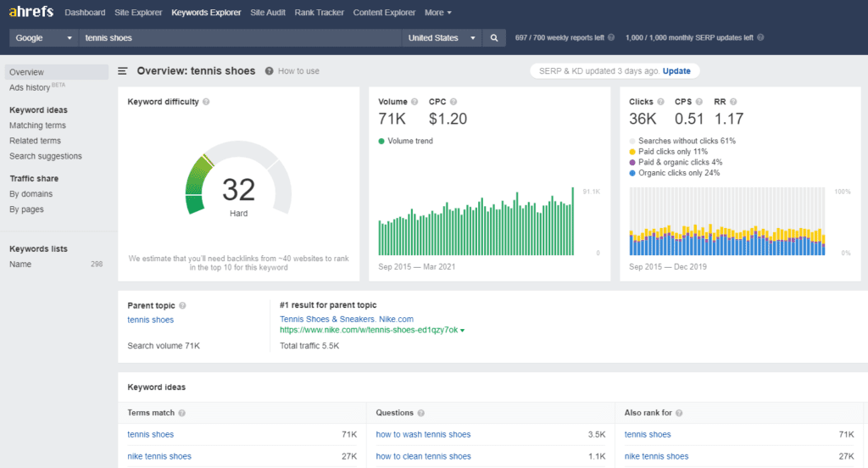The image size is (868, 468).
Task: Click Paid & organic clicks purple legend dot
Action: click(632, 162)
